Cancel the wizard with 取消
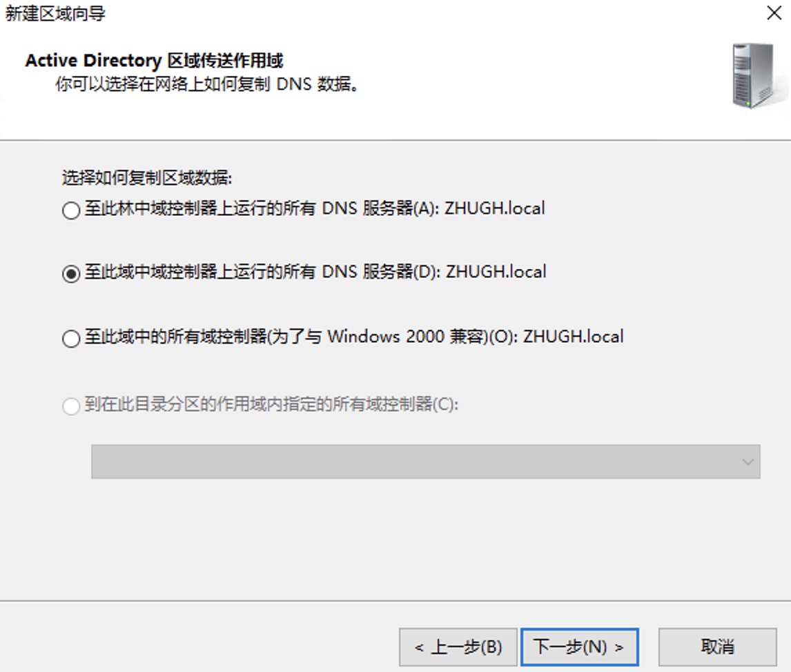 pos(717,646)
